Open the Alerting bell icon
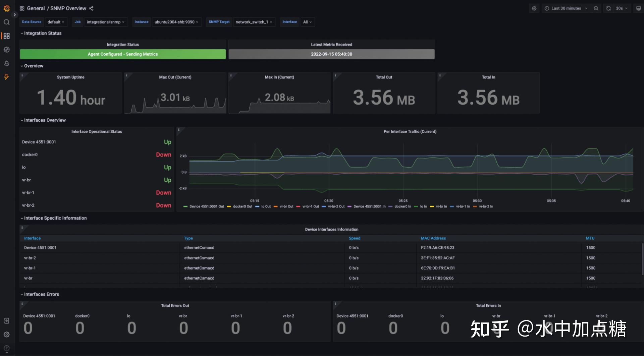 click(x=7, y=63)
